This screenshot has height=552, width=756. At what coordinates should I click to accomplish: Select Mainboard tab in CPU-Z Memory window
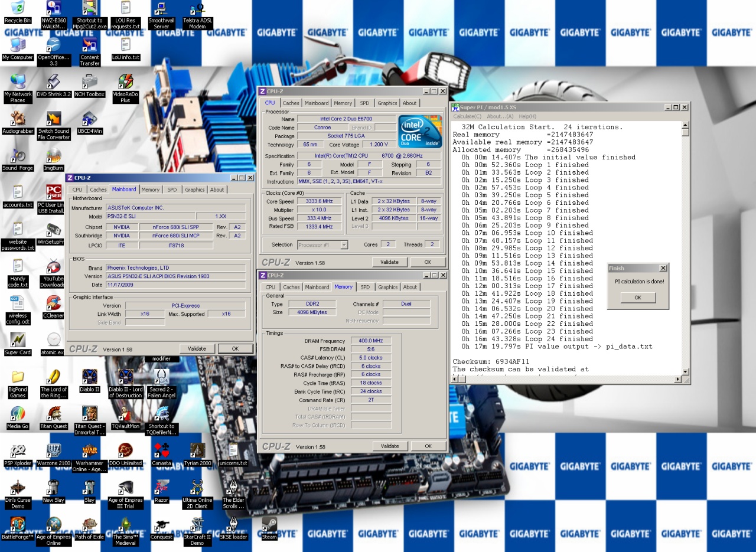[x=317, y=287]
